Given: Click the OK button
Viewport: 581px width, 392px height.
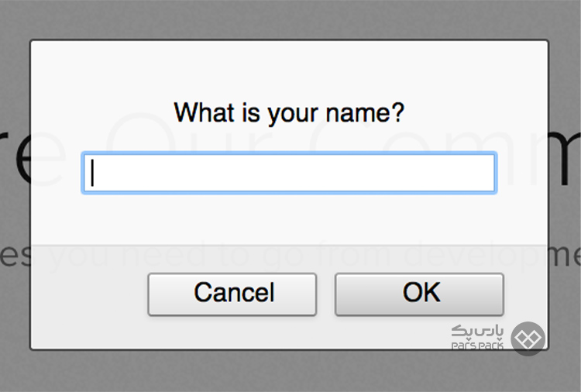Looking at the screenshot, I should [x=419, y=294].
